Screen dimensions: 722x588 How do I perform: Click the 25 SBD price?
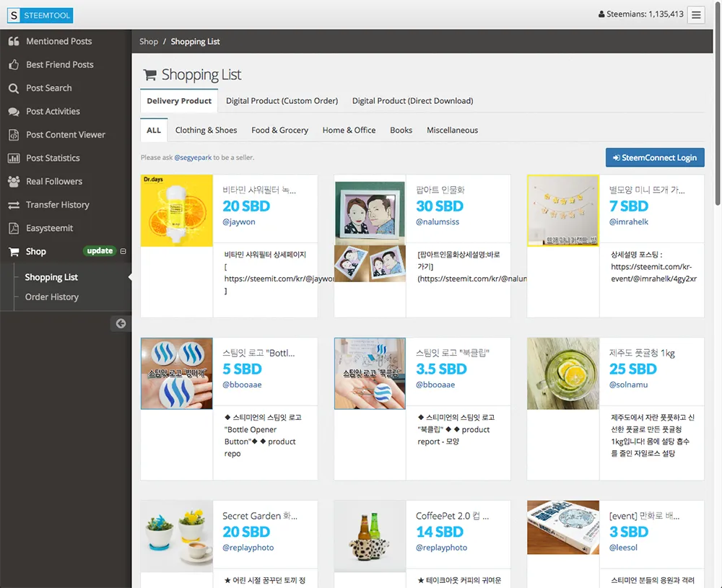(x=632, y=369)
